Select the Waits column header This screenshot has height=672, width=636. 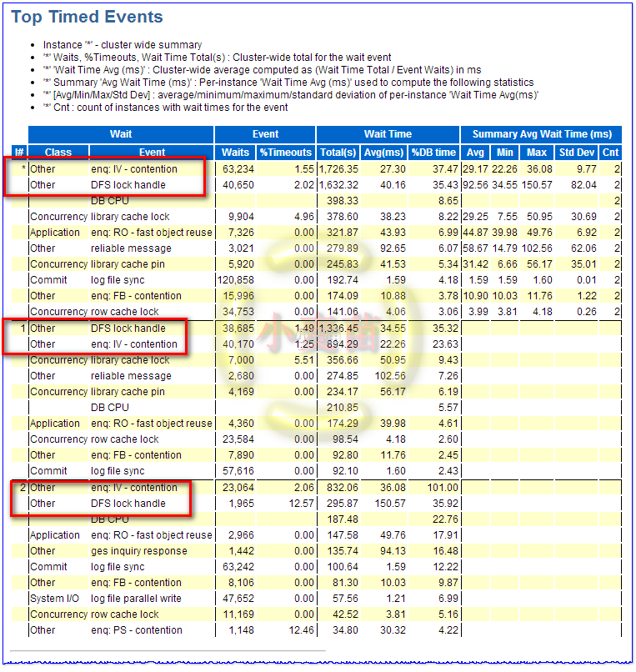[x=235, y=153]
